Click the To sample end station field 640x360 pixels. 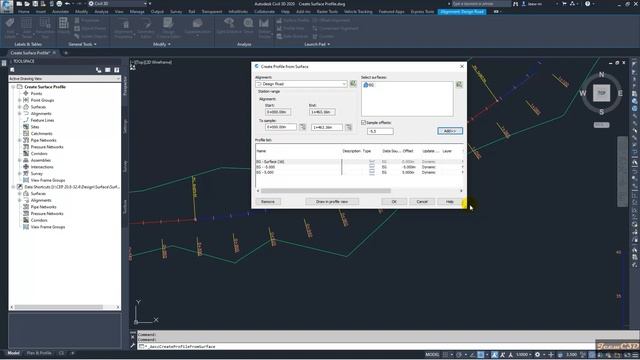pos(327,127)
